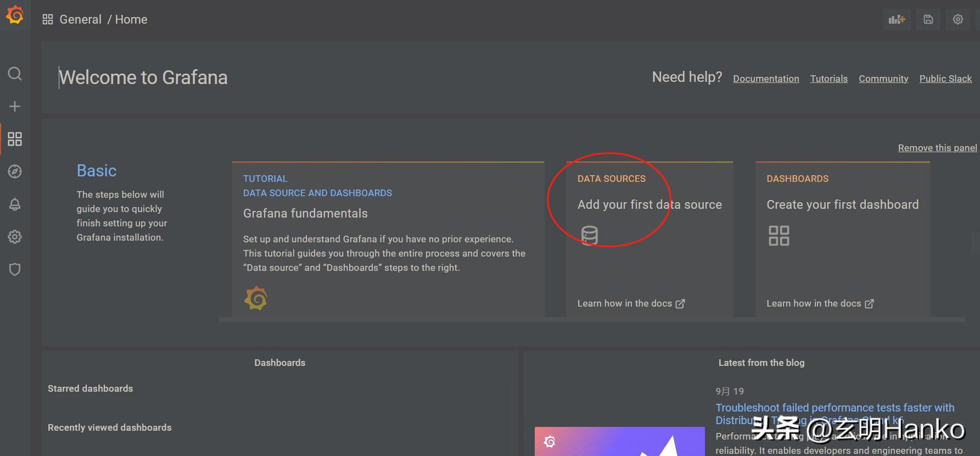Click the Welcome to Grafana heading
This screenshot has width=980, height=456.
click(x=143, y=77)
